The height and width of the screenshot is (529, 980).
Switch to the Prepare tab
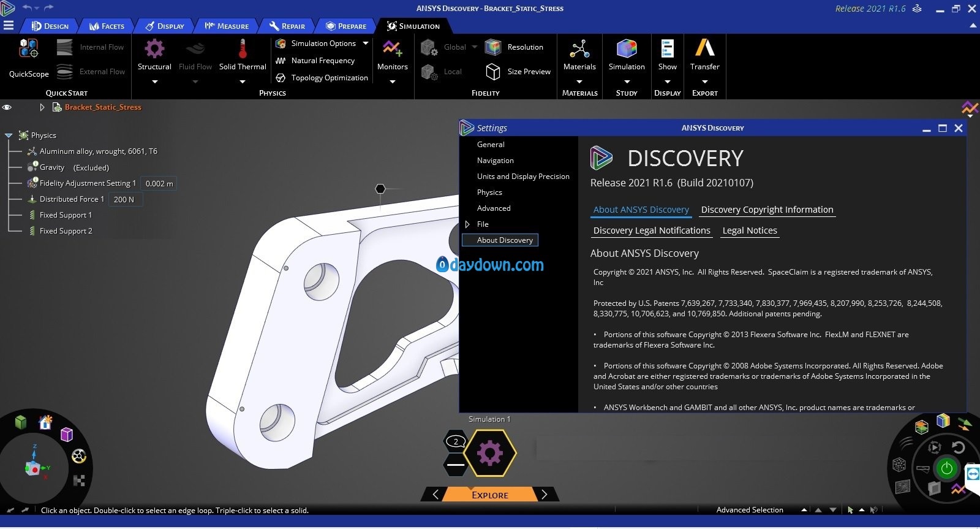click(x=346, y=26)
